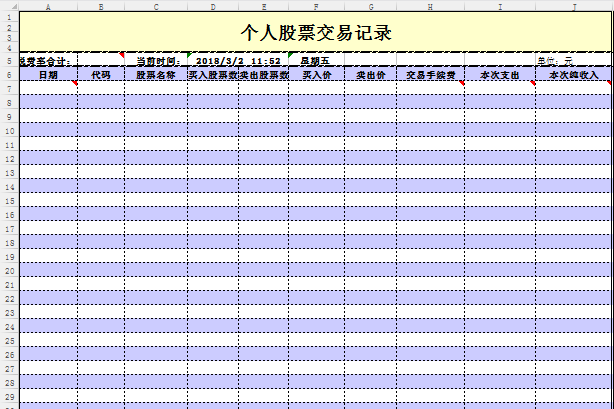Select the 股票名称 header cell
Screen dimensions: 614x409
(156, 75)
